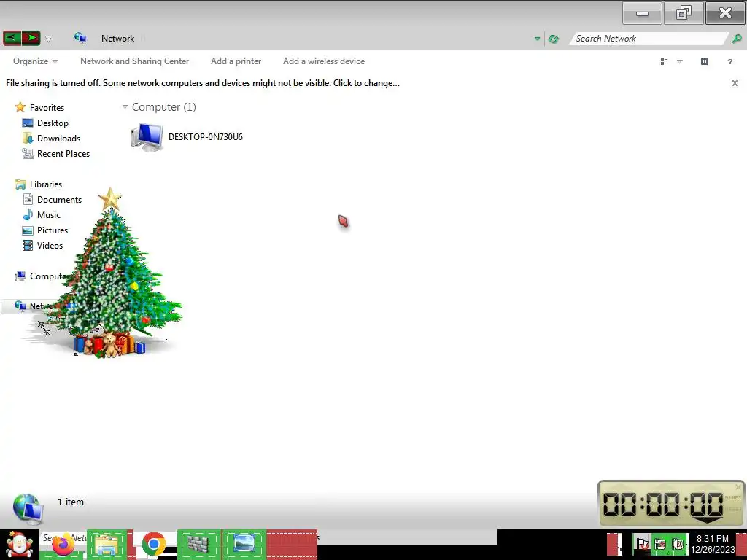Screen dimensions: 747x560
Task: Click the Network icon in the address bar
Action: point(80,38)
